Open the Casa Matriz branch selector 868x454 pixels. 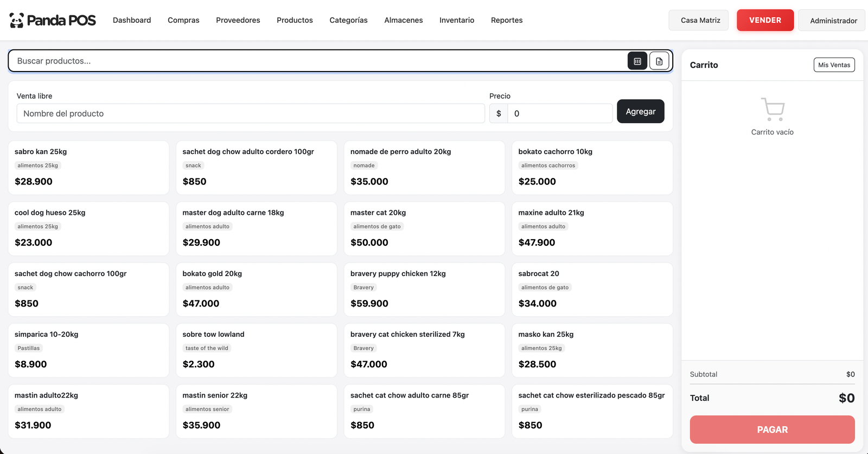(x=700, y=21)
